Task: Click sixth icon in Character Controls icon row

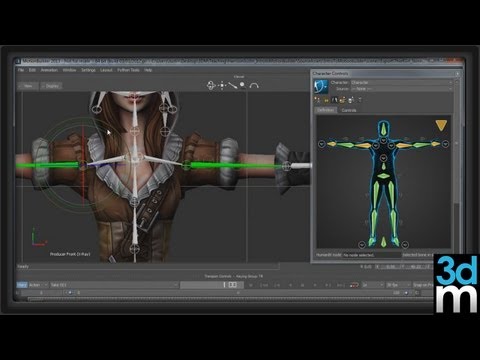Action: click(x=360, y=100)
